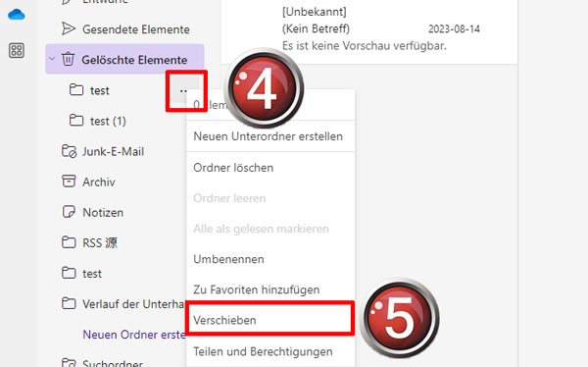
Task: Open more options dots for test subfolder
Action: (183, 91)
